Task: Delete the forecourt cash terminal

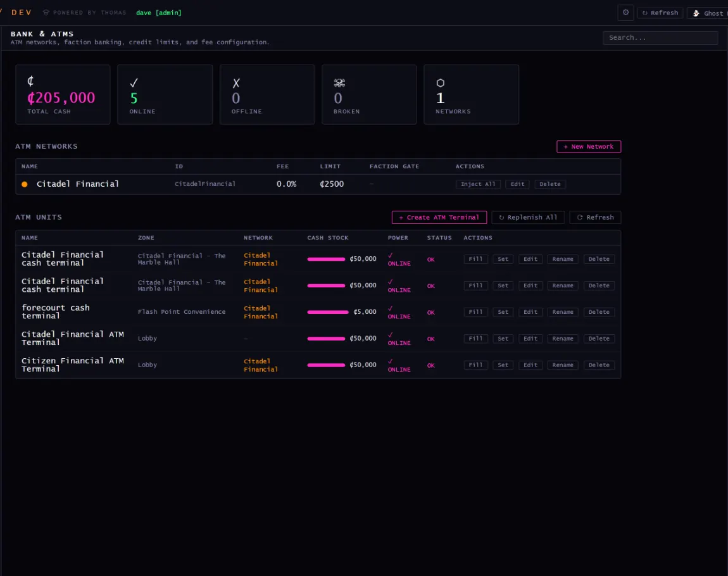Action: pyautogui.click(x=599, y=312)
